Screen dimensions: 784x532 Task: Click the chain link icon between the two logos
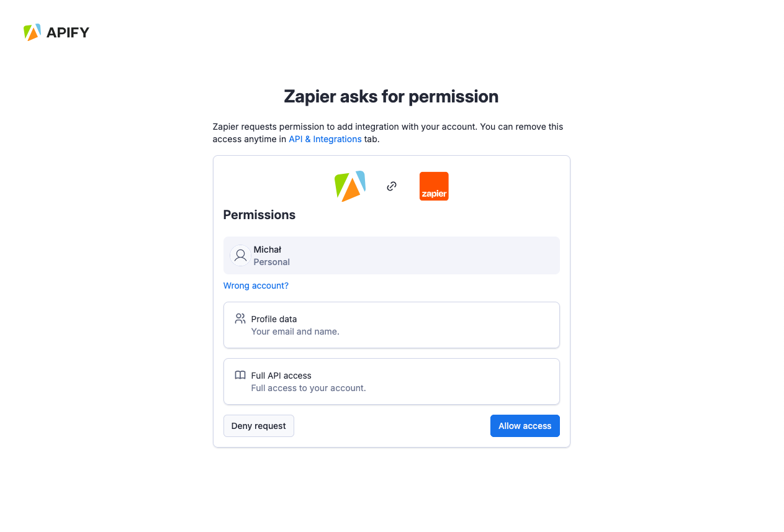click(x=392, y=186)
